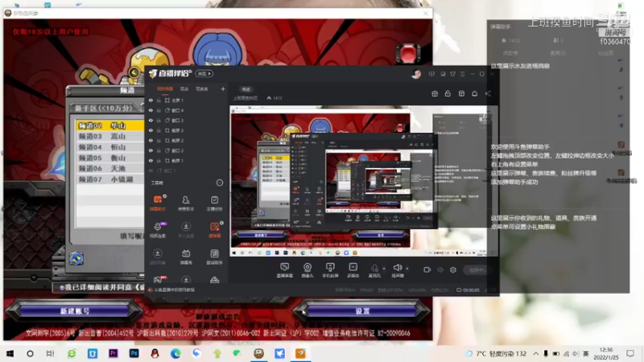644x362 pixels.
Task: Open the Windows notification center
Action: (x=630, y=353)
